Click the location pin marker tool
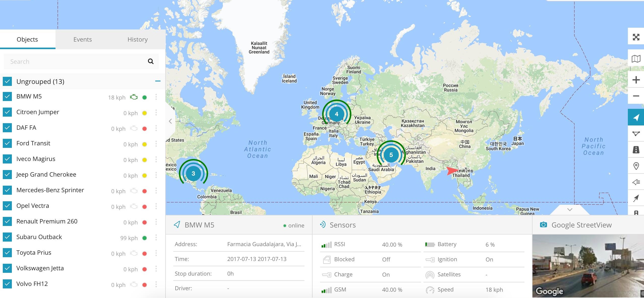The width and height of the screenshot is (644, 298). 636,166
